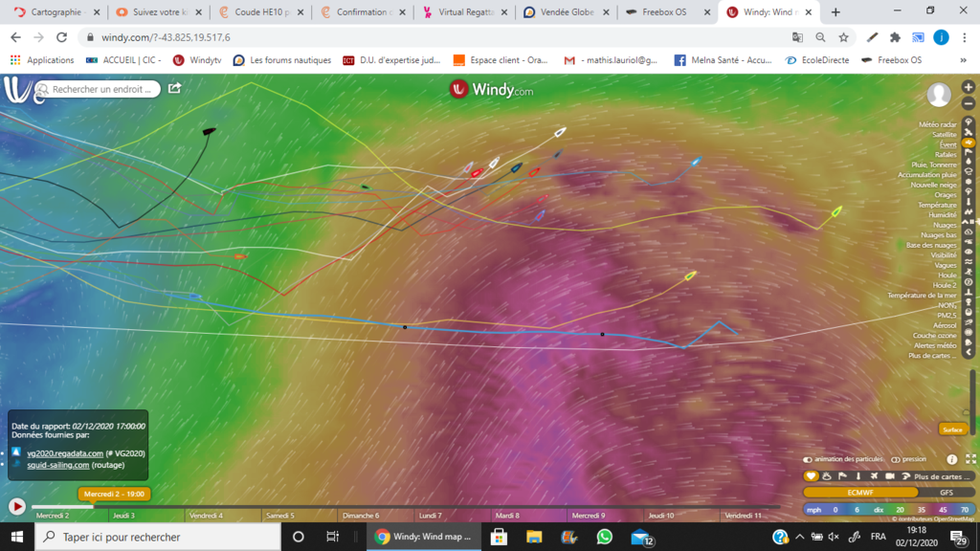980x551 pixels.
Task: Select the Nouvelle neige layer
Action: pos(933,185)
